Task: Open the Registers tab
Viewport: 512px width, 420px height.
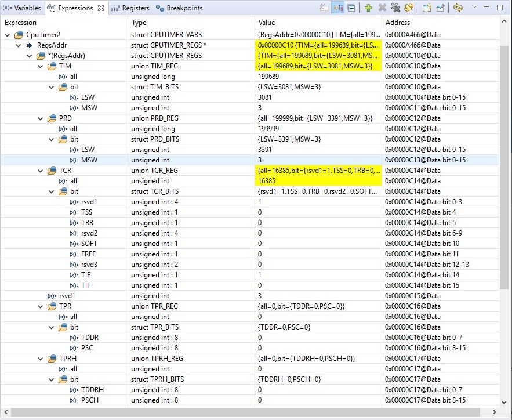Action: (x=130, y=8)
